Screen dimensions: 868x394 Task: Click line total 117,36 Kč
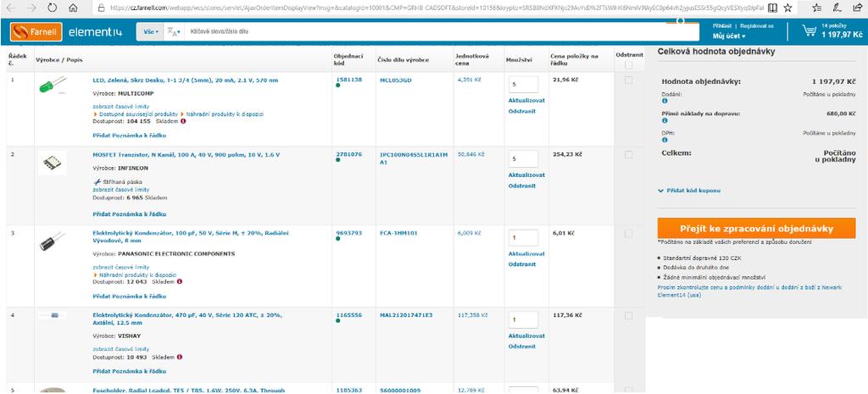pos(567,315)
